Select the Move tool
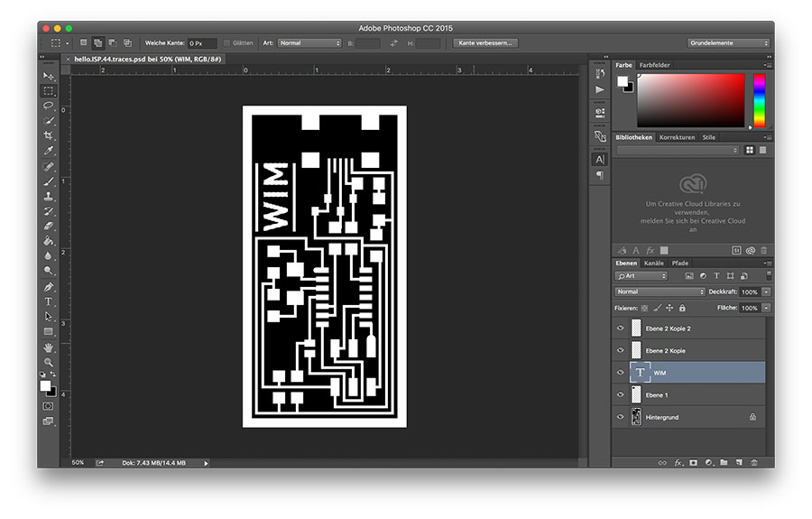 pyautogui.click(x=48, y=76)
